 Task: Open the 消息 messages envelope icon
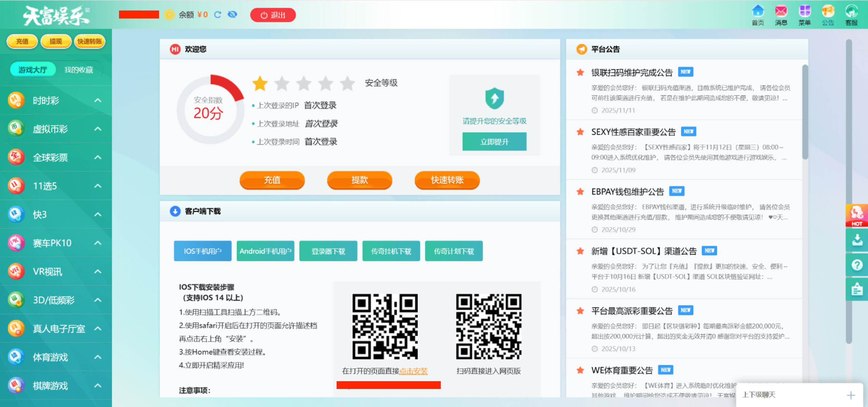point(781,12)
